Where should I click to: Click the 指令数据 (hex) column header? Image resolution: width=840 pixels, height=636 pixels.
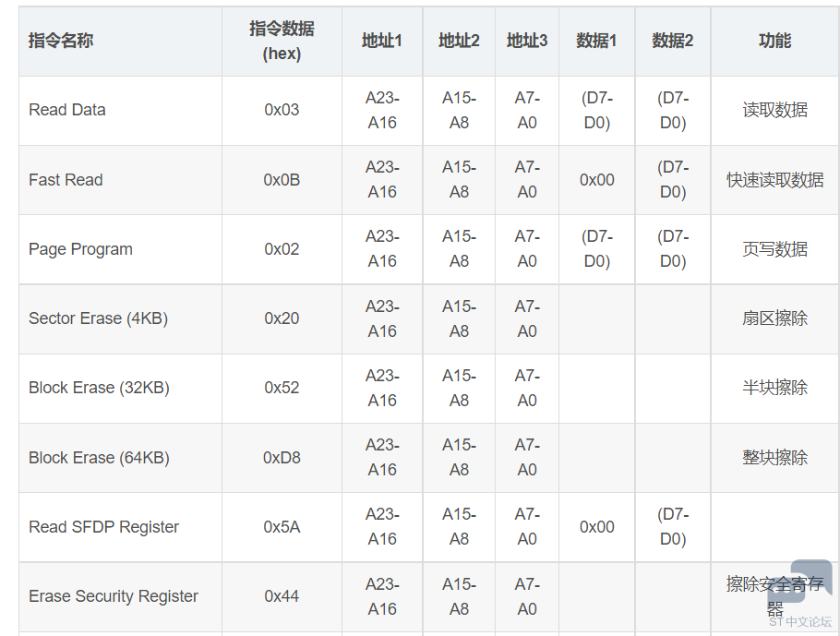(x=282, y=42)
